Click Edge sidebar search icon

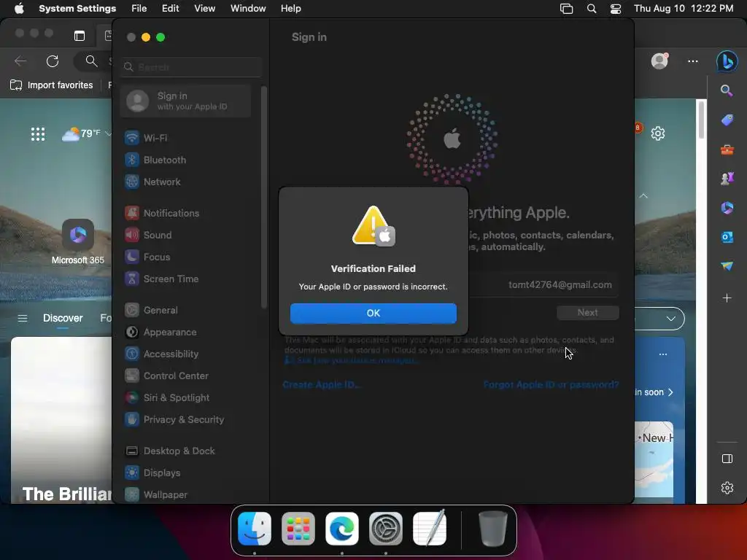[727, 90]
